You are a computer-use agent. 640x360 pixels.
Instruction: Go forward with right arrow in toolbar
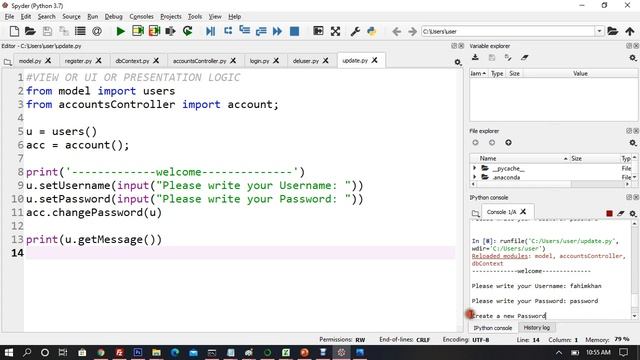pos(412,31)
